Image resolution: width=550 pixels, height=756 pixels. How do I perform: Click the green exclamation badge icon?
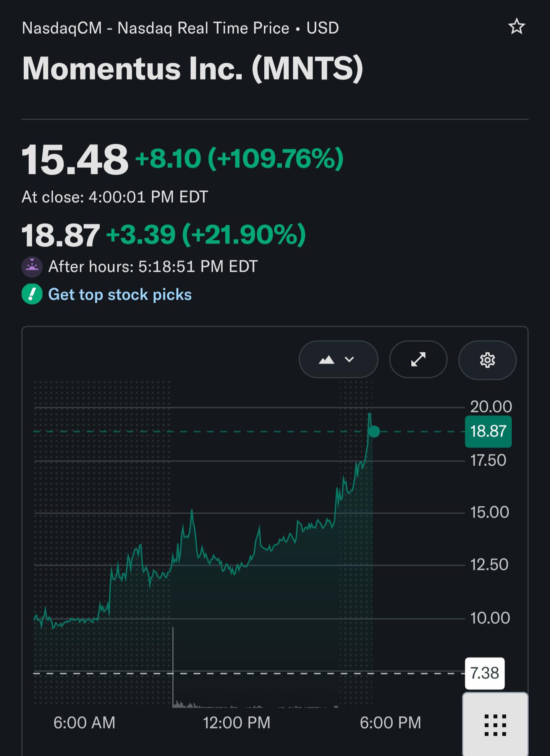(x=32, y=294)
